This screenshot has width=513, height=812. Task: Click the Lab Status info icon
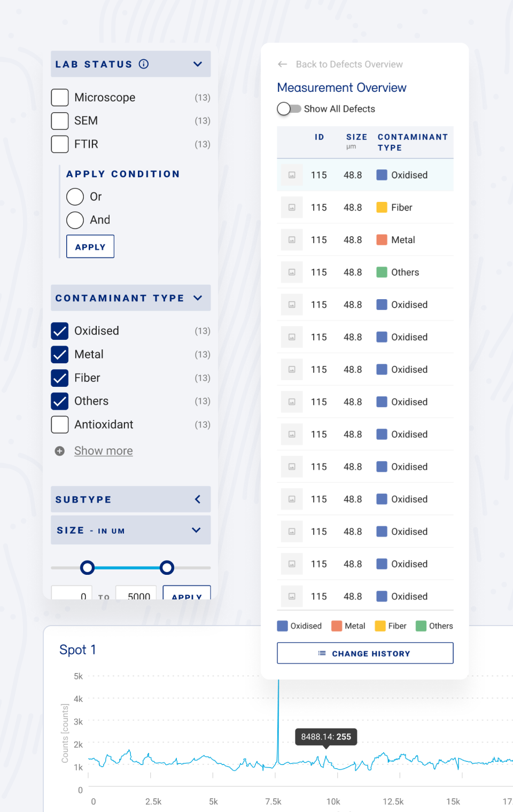144,64
